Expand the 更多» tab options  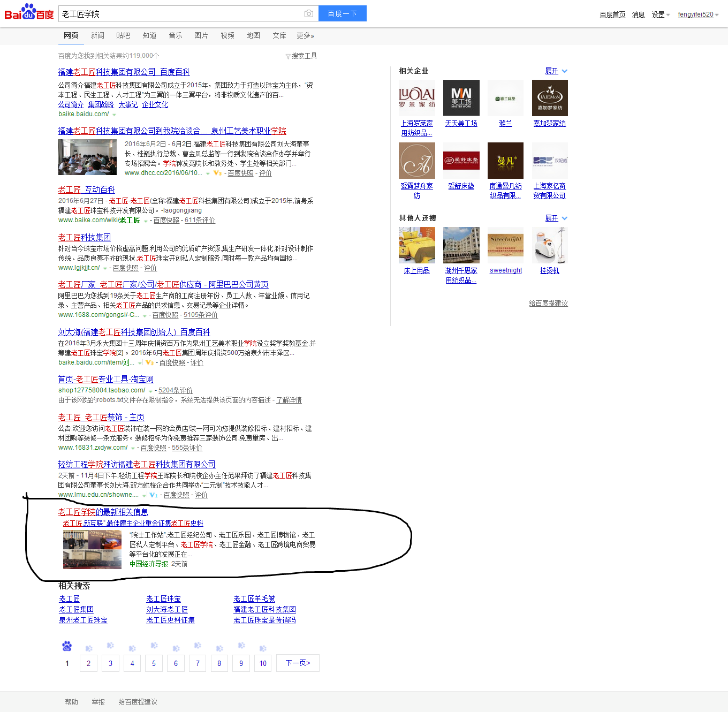305,35
